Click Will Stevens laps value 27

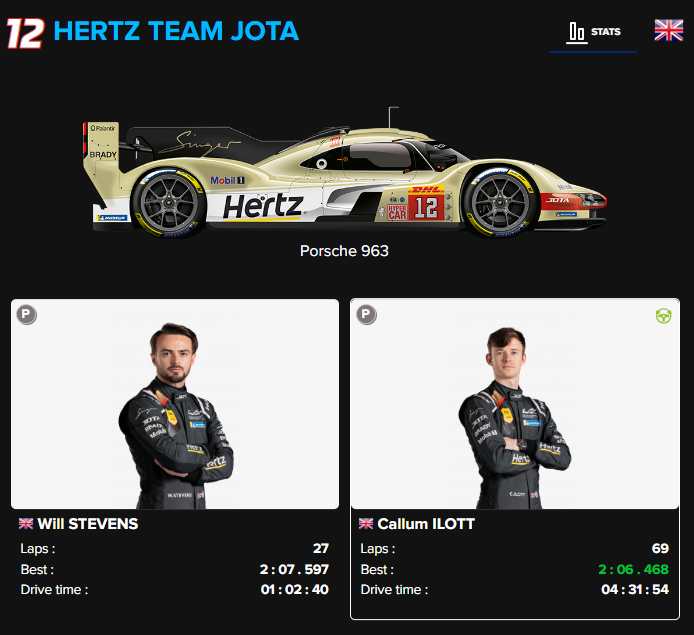[x=321, y=548]
